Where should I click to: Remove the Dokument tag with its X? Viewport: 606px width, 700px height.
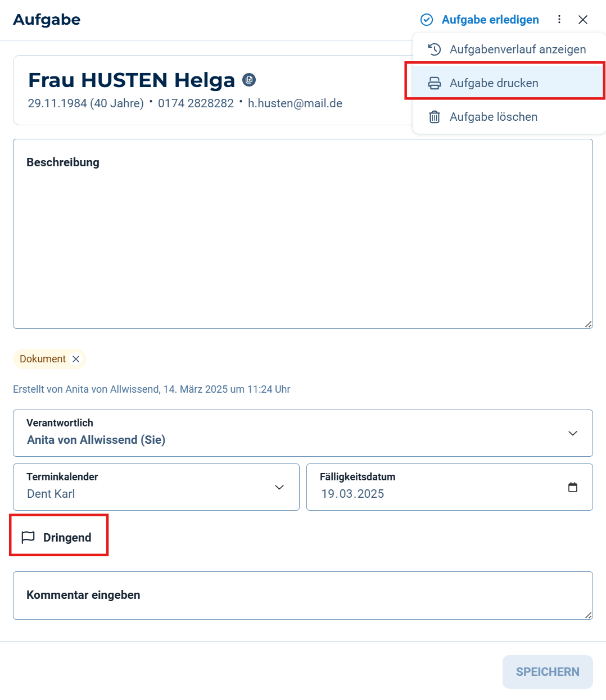76,359
